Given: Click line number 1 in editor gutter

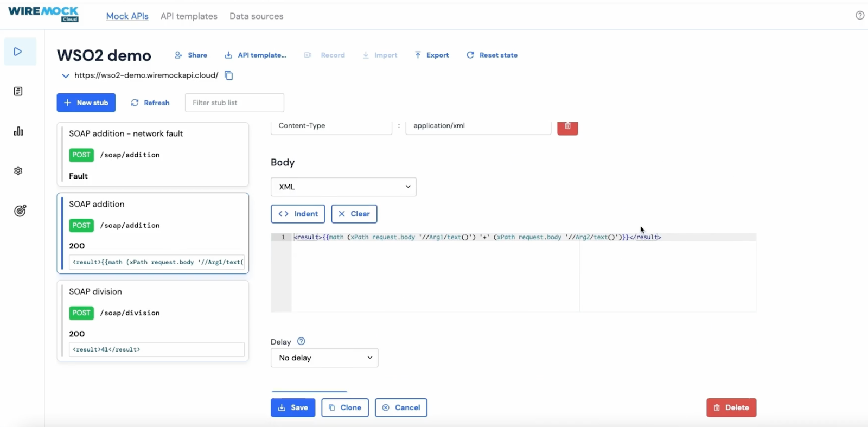Looking at the screenshot, I should pos(283,237).
